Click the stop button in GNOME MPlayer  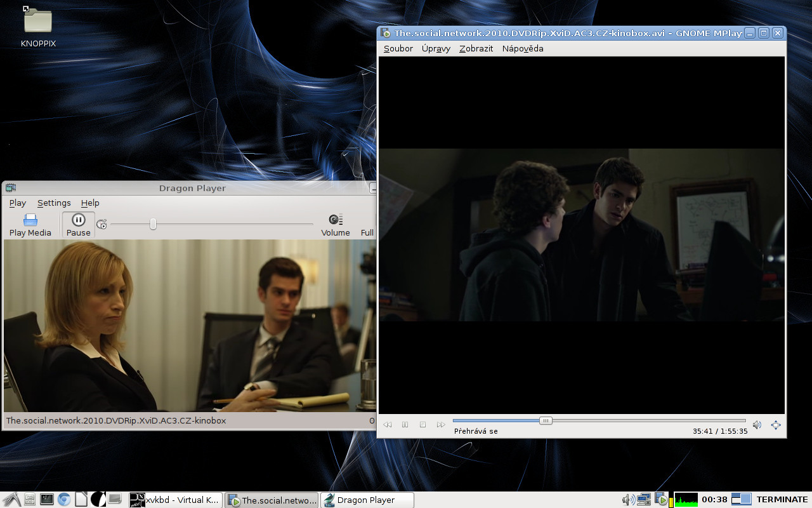tap(423, 425)
